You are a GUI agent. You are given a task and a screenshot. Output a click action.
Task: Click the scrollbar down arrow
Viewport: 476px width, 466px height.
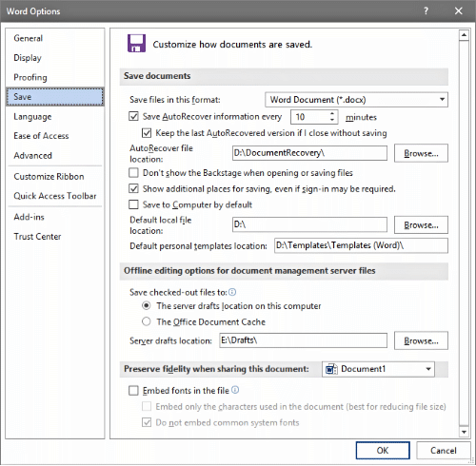pyautogui.click(x=464, y=432)
